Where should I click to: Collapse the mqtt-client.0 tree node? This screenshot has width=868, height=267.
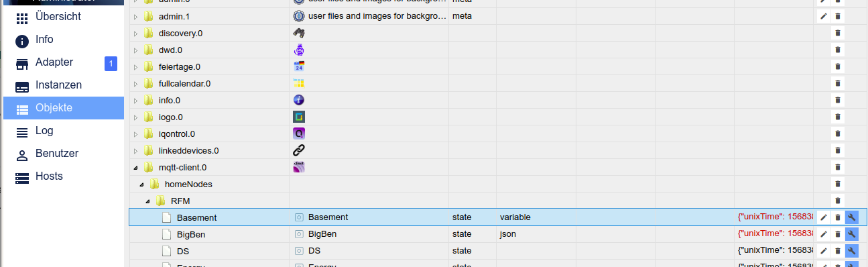[x=135, y=167]
